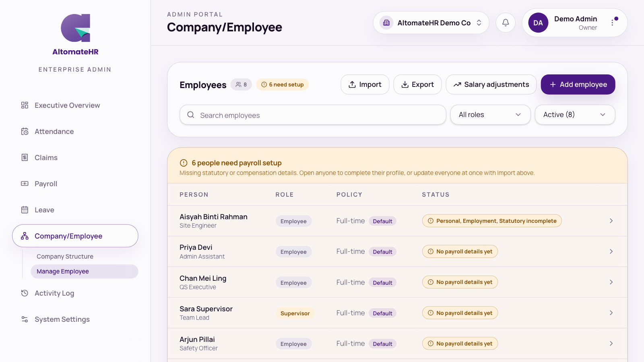This screenshot has width=644, height=362.
Task: Click the System Settings sliders icon
Action: point(25,319)
